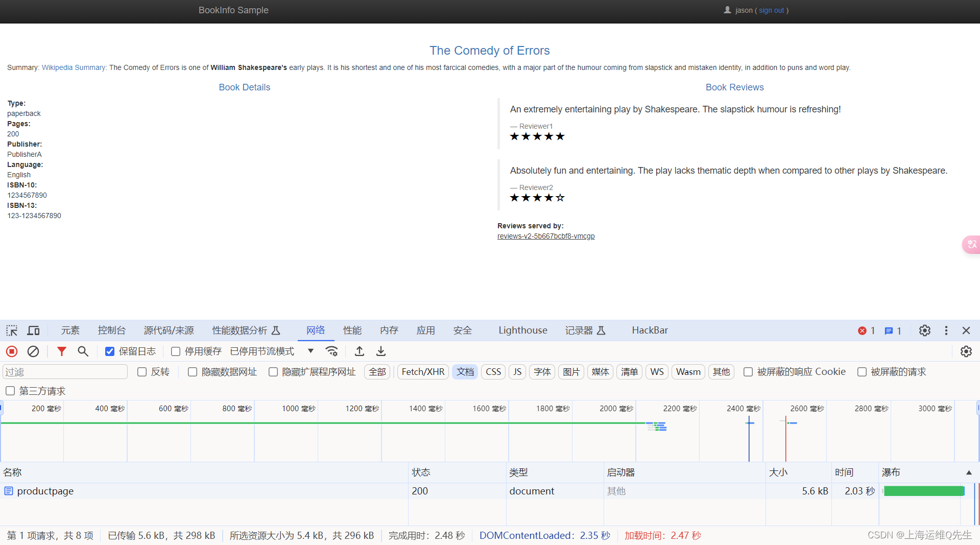980x545 pixels.
Task: Enable disable cache checkbox
Action: click(x=176, y=351)
